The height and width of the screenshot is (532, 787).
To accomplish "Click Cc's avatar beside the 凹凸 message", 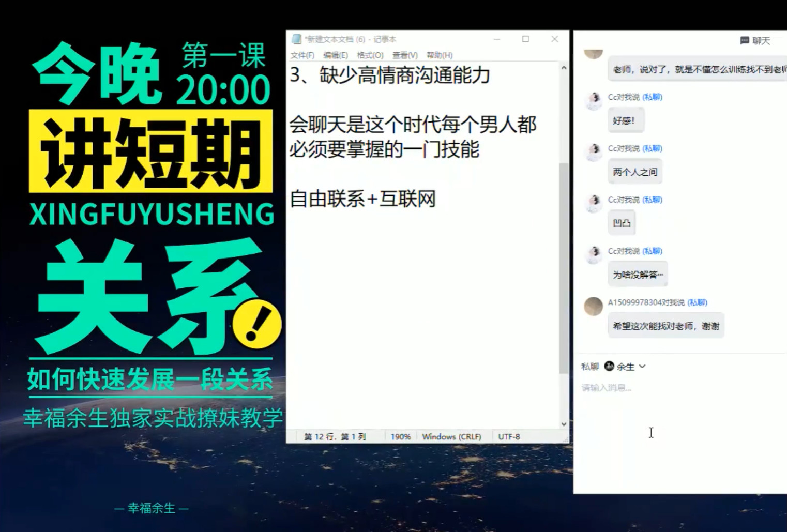I will [x=594, y=203].
